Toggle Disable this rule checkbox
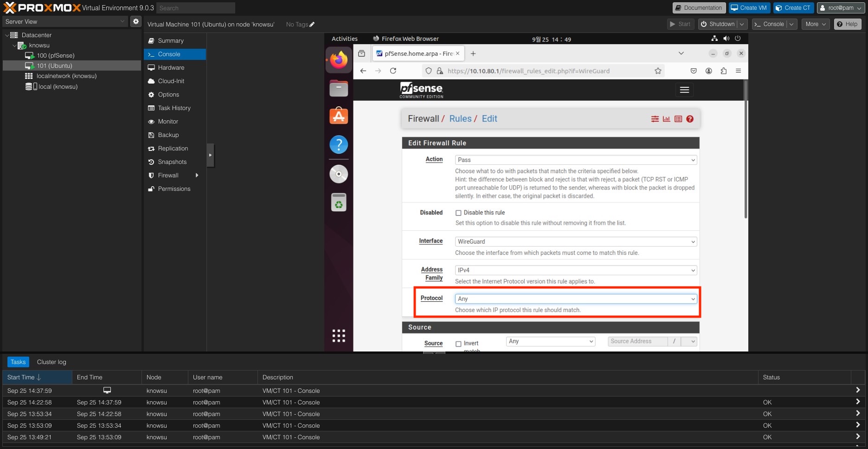Screen dimensions: 868x449 pyautogui.click(x=458, y=213)
